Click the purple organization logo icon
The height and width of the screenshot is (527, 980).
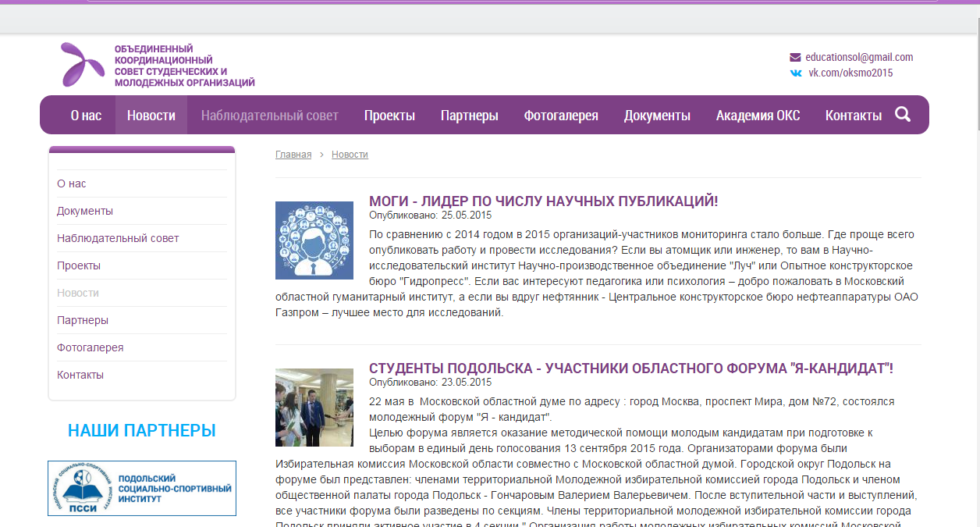[83, 65]
